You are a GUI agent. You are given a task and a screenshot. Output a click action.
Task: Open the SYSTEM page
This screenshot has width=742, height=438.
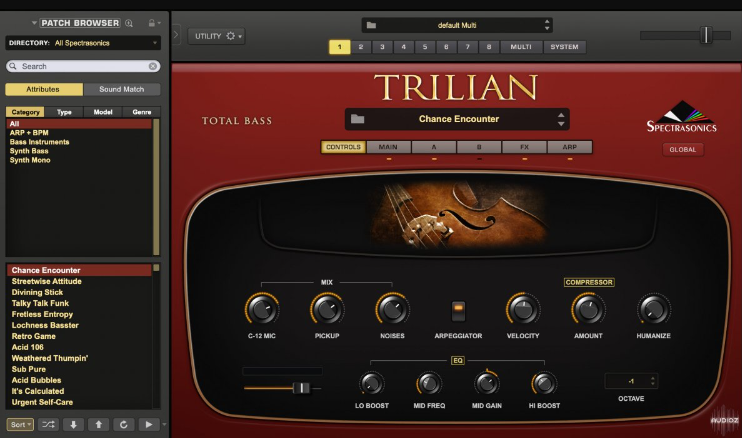coord(564,47)
